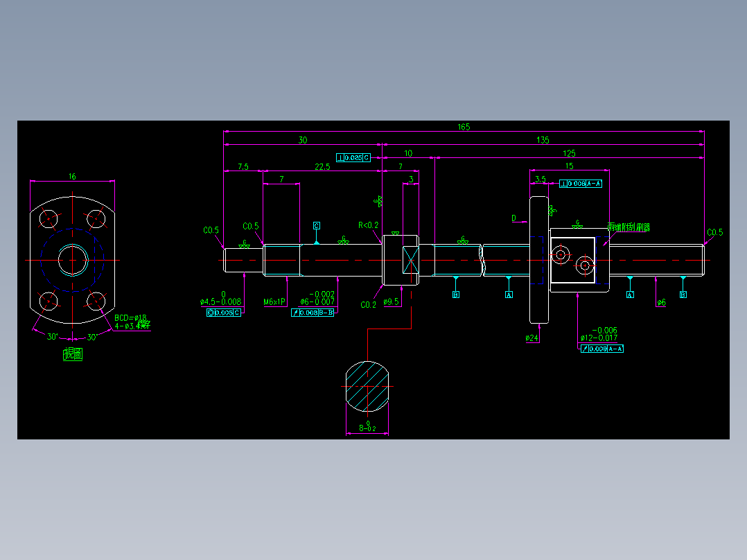Click the "0.005 C" concentricity tolerance frame
This screenshot has height=560, width=747.
tap(223, 313)
